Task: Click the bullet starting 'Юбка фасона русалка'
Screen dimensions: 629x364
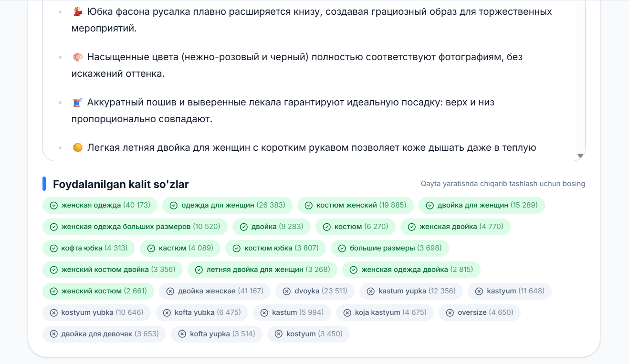Action: [x=312, y=20]
